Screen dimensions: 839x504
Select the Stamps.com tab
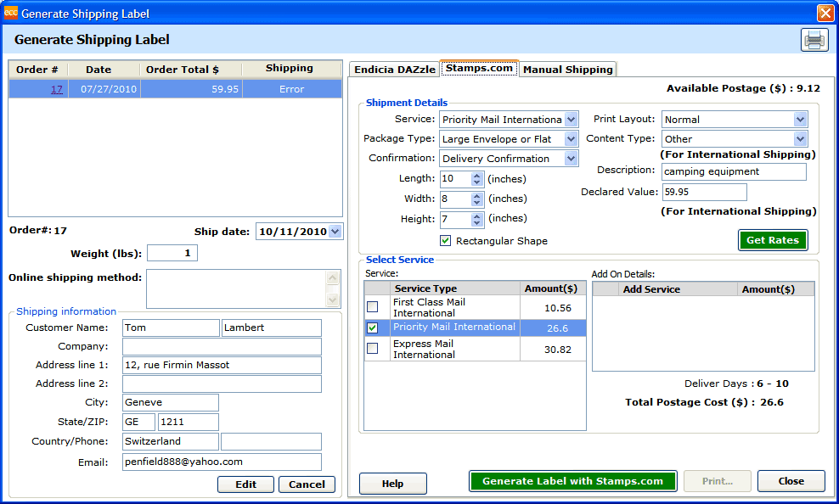[x=480, y=69]
